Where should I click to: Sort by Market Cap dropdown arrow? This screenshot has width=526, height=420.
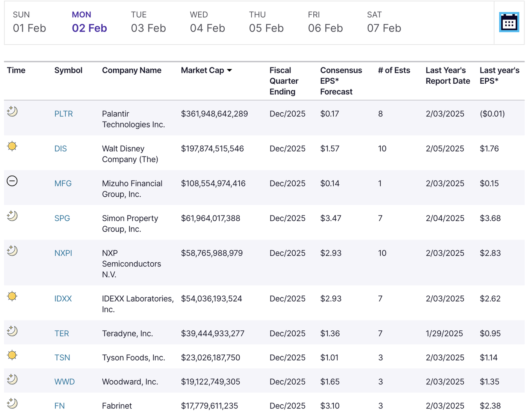pyautogui.click(x=230, y=71)
